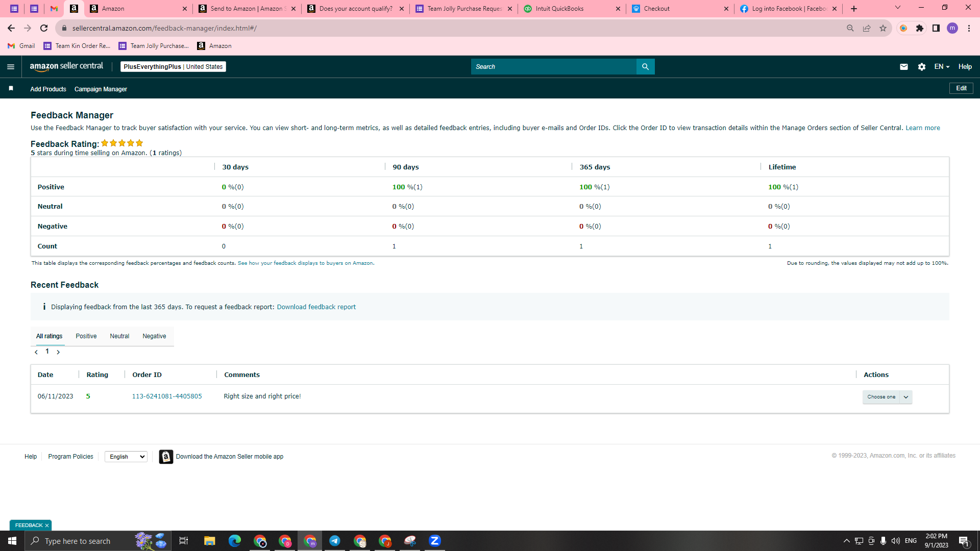The height and width of the screenshot is (551, 980).
Task: Open the Choose one actions dropdown
Action: click(x=887, y=397)
